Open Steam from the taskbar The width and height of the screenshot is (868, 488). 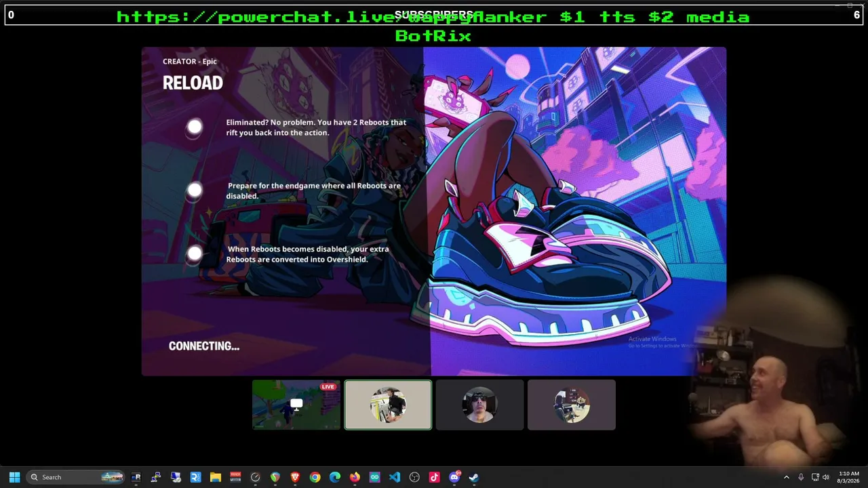point(474,477)
